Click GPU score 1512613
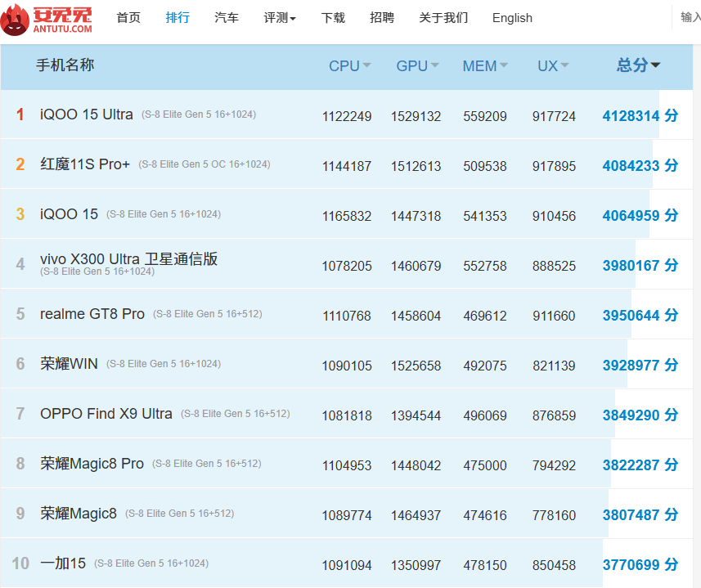This screenshot has width=701, height=588. coord(416,166)
